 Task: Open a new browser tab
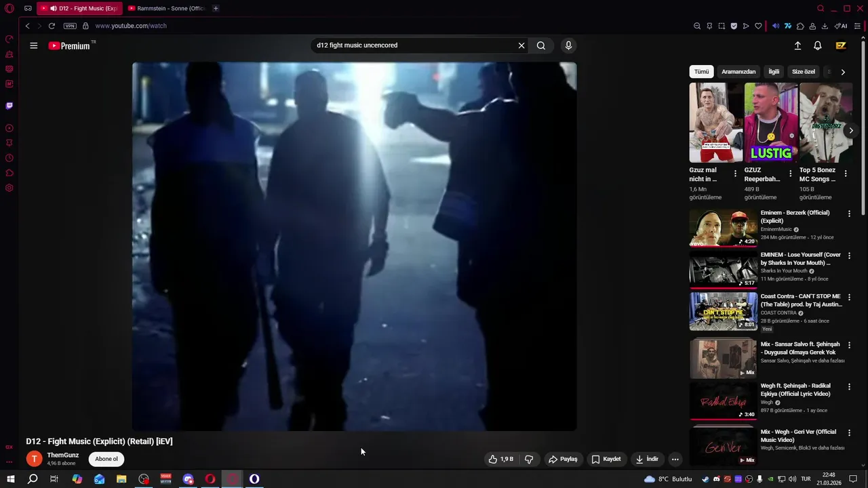coord(216,8)
